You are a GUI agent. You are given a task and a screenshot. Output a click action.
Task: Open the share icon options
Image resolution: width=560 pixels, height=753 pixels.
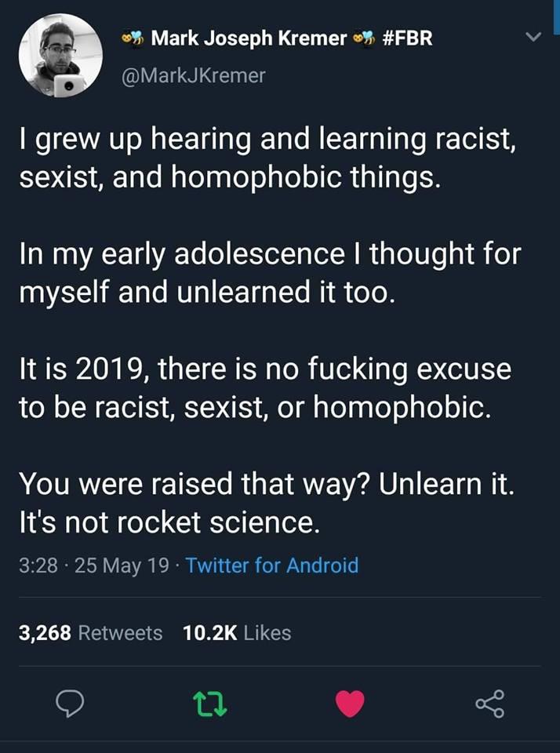coord(490,704)
